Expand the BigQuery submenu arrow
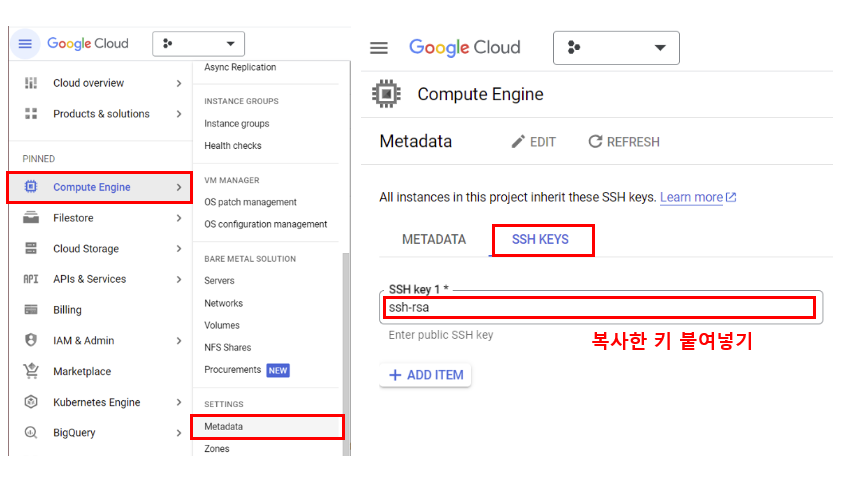The image size is (844, 480). click(x=179, y=433)
